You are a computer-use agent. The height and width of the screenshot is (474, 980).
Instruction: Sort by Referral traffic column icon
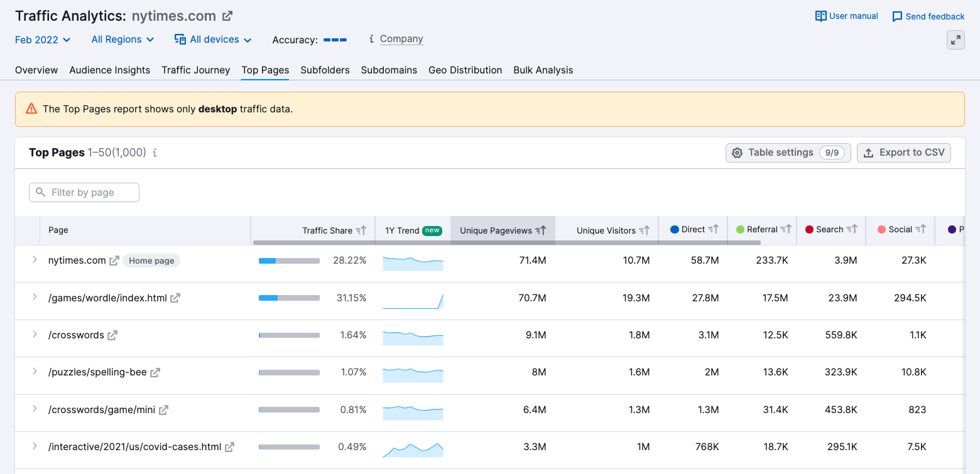(786, 230)
